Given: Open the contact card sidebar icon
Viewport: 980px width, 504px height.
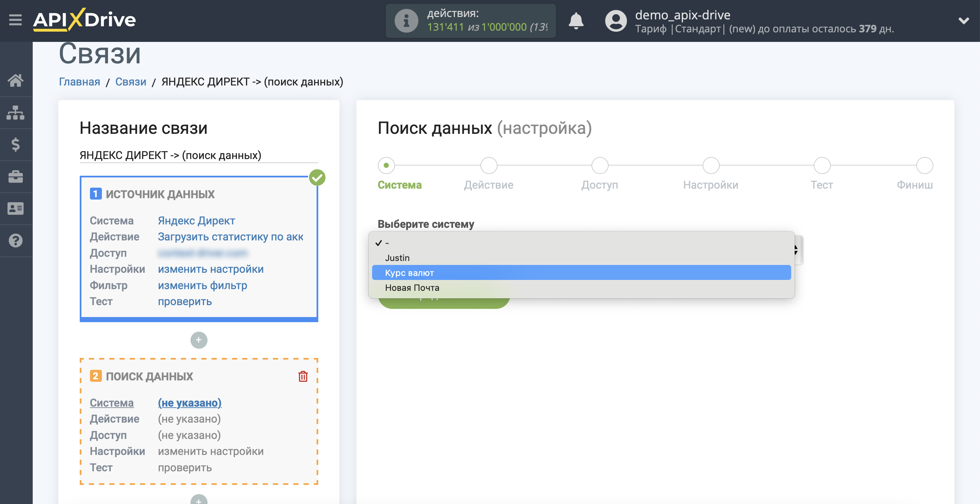Looking at the screenshot, I should point(16,208).
